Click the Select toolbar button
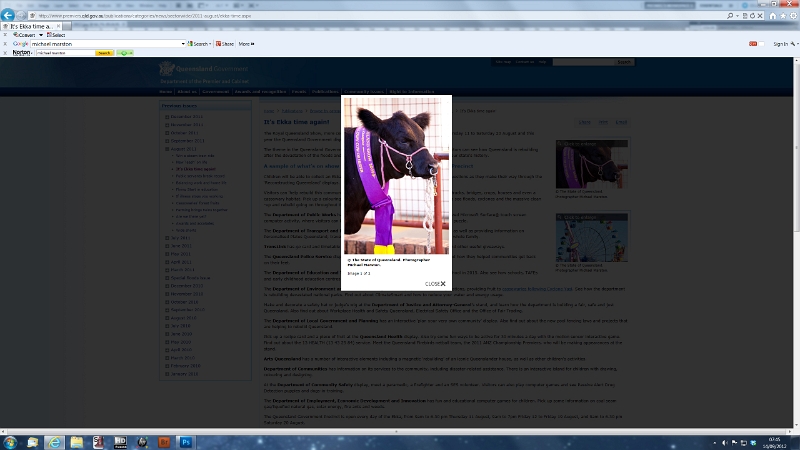The image size is (800, 450). pyautogui.click(x=57, y=35)
